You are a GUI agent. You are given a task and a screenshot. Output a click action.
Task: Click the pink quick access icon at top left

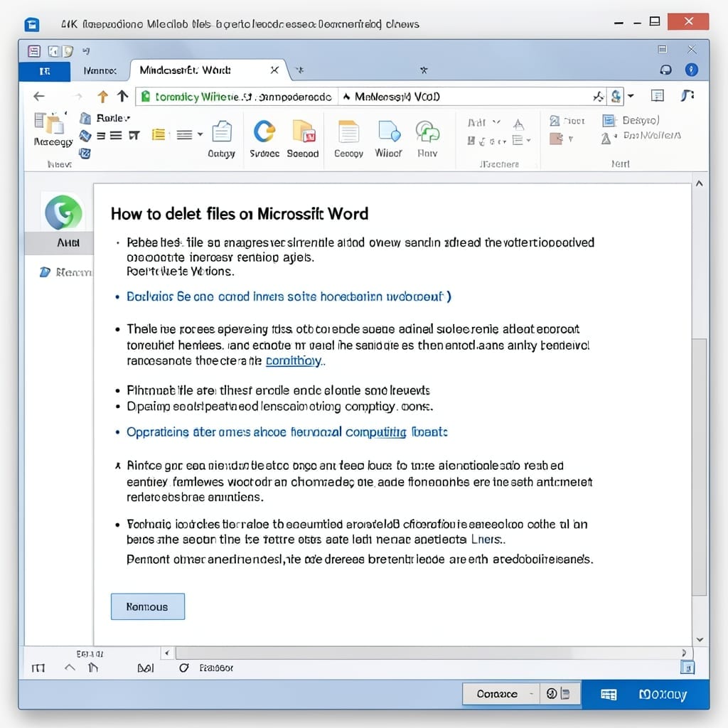click(x=34, y=51)
